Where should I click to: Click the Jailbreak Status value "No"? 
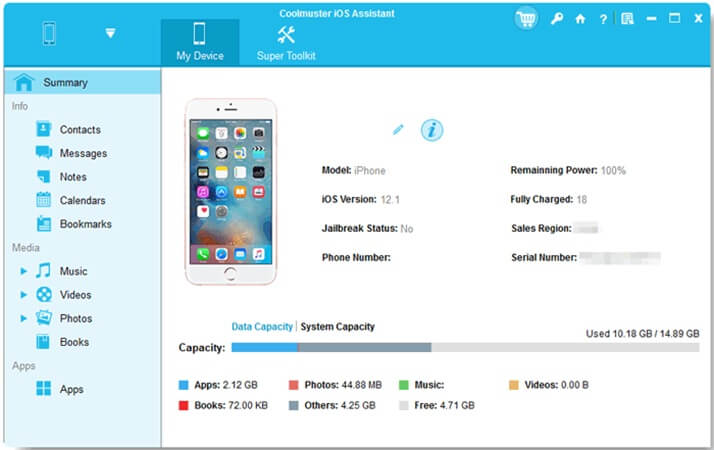tap(407, 229)
